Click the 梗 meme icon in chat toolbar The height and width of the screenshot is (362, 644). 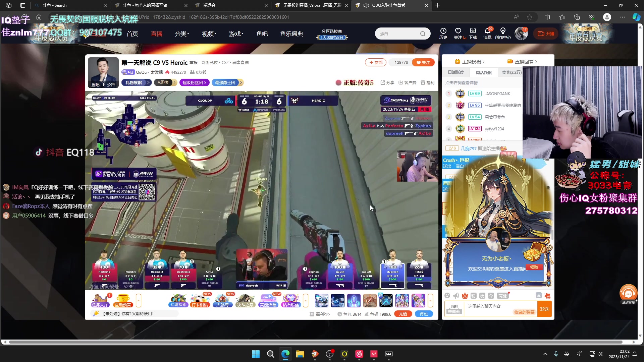coord(482,296)
